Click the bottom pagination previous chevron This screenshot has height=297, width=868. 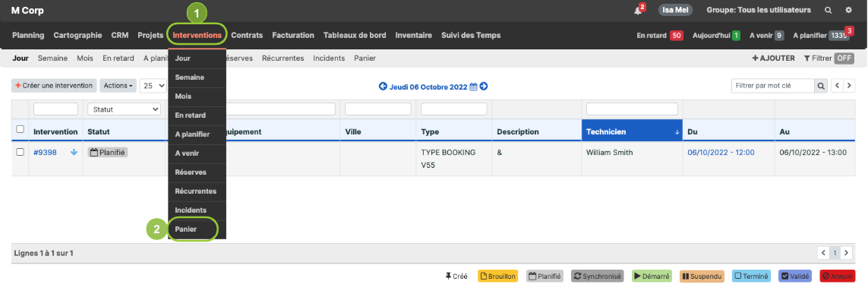(823, 253)
